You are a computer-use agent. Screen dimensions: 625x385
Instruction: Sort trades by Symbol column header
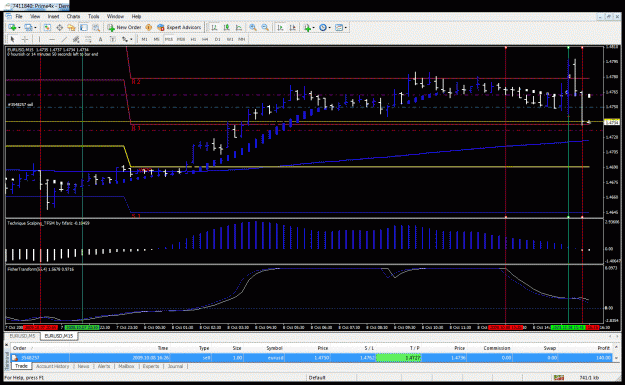pyautogui.click(x=275, y=348)
